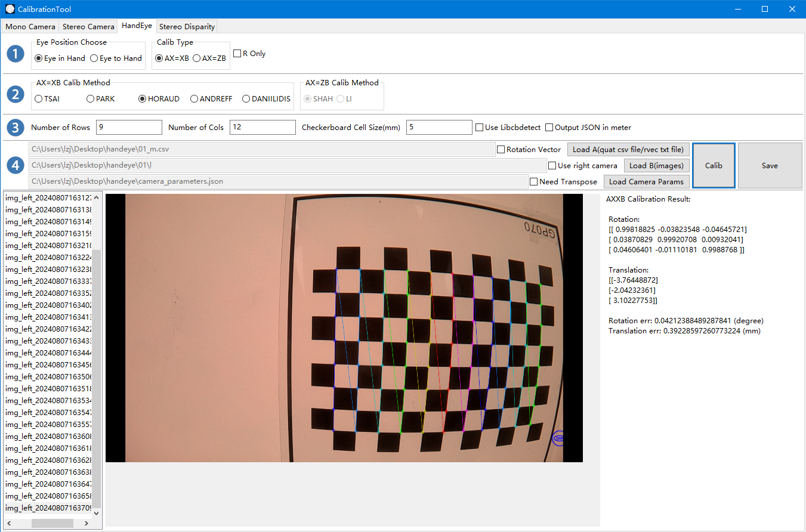The width and height of the screenshot is (806, 532).
Task: Select image img_left_2024080716321 in list
Action: click(x=48, y=246)
